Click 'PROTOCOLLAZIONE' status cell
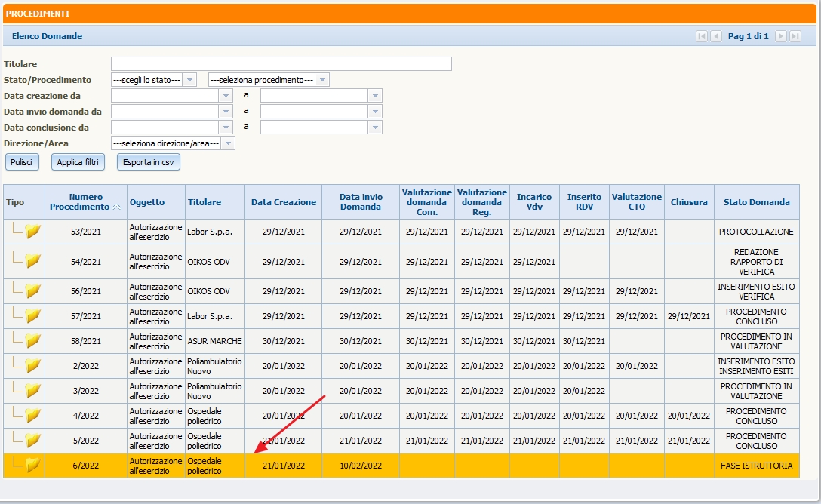 (x=757, y=232)
